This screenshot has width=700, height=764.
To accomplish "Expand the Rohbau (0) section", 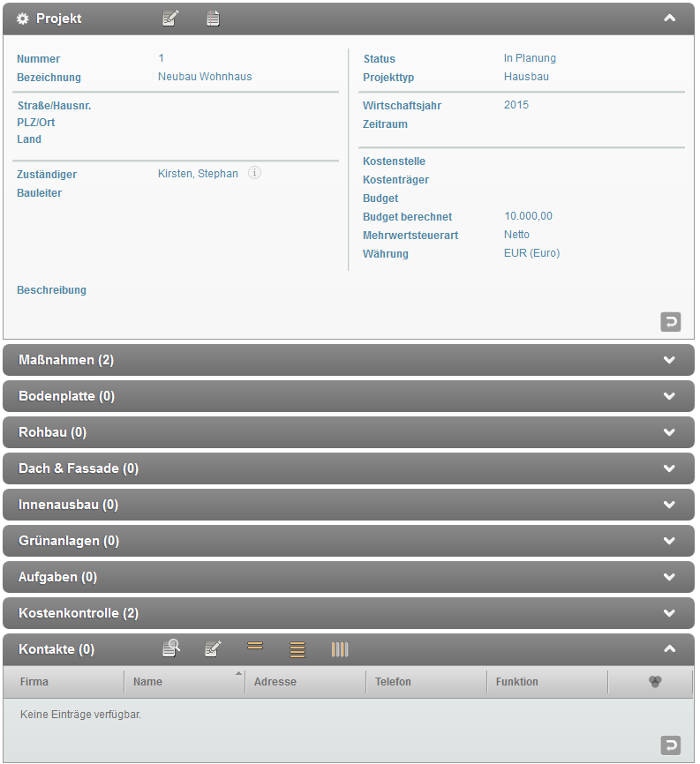I will [x=669, y=432].
